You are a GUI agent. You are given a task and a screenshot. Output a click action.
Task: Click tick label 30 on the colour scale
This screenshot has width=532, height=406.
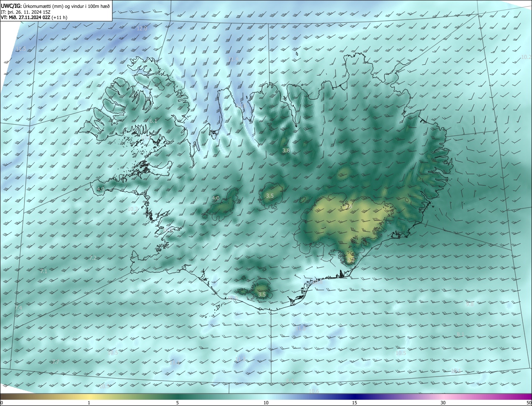pos(443,403)
